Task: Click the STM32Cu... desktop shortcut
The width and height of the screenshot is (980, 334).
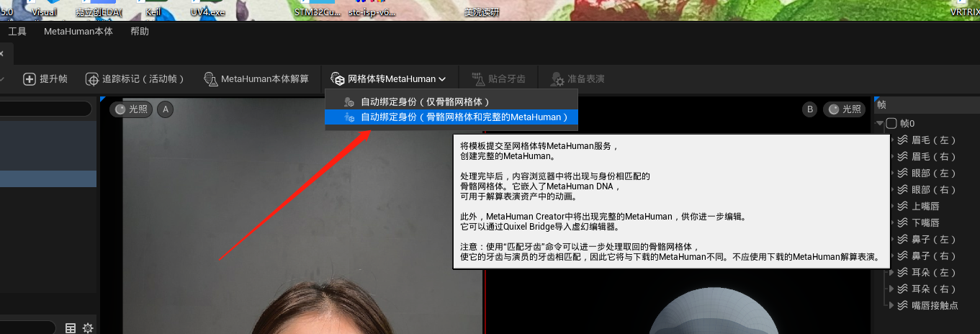Action: click(x=317, y=11)
